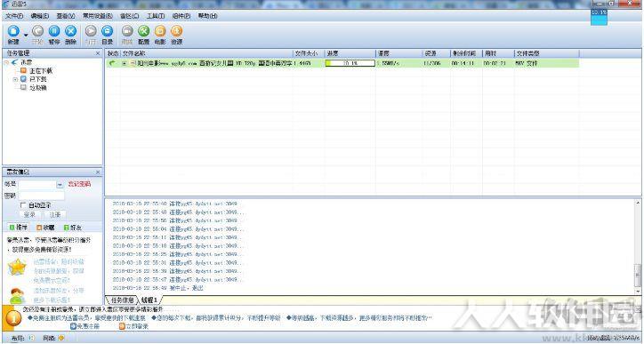Click the greyed Start (开始) toolbar icon

(x=37, y=31)
